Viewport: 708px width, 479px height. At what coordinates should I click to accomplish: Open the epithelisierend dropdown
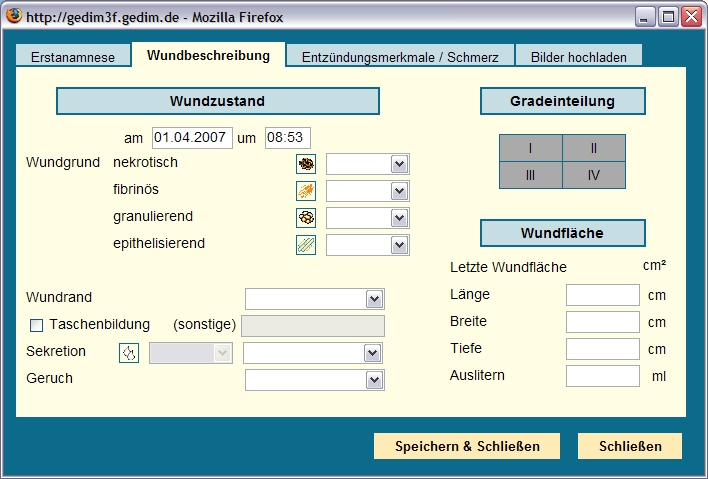coord(367,245)
